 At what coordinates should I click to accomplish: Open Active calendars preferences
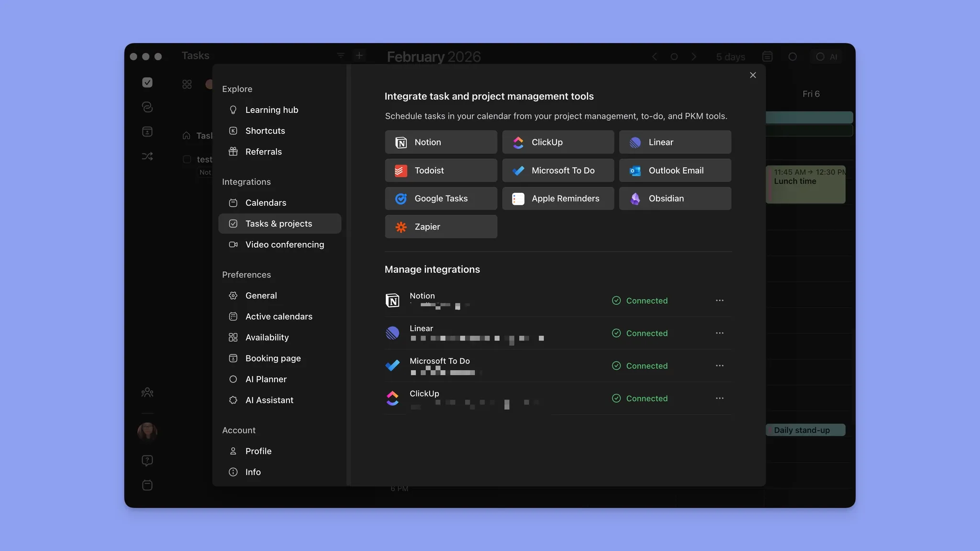click(279, 317)
